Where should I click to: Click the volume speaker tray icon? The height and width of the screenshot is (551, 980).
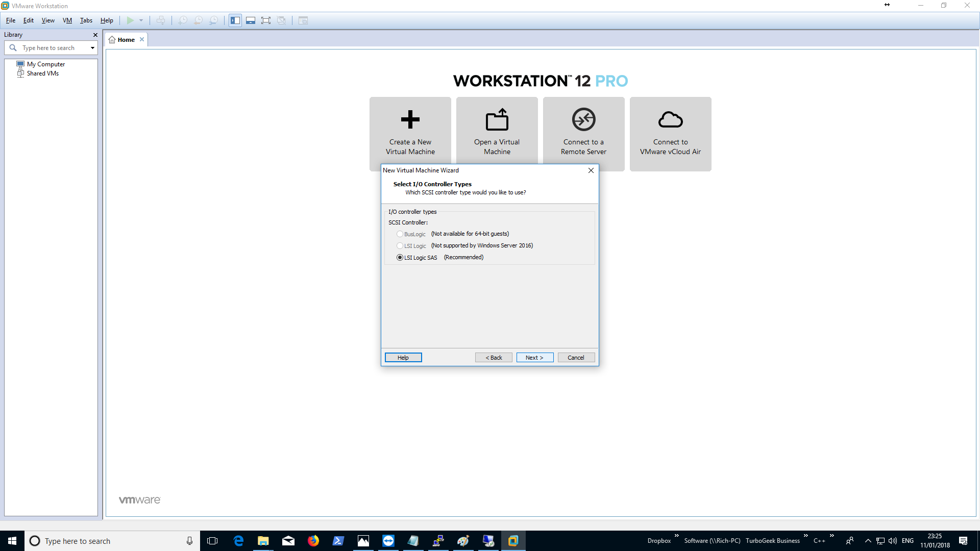click(893, 541)
